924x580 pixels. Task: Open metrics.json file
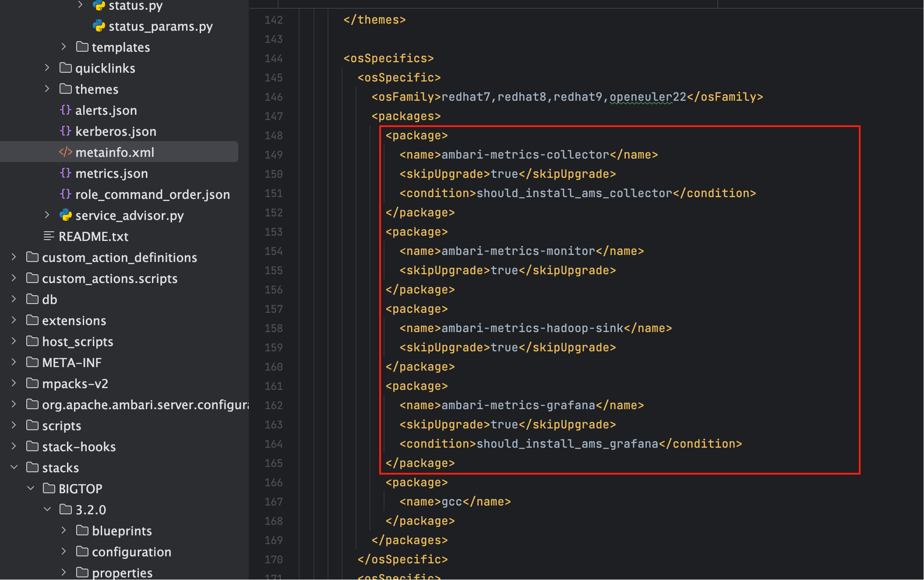click(111, 173)
